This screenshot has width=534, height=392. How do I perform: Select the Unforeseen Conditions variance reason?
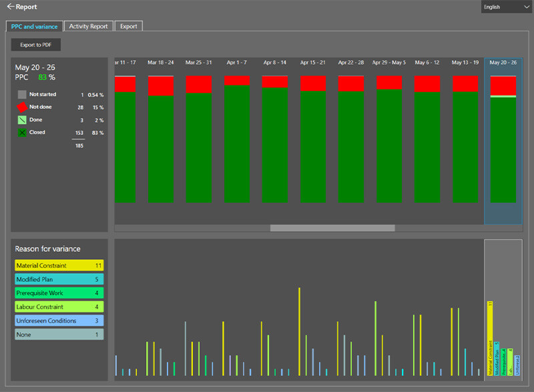[59, 321]
